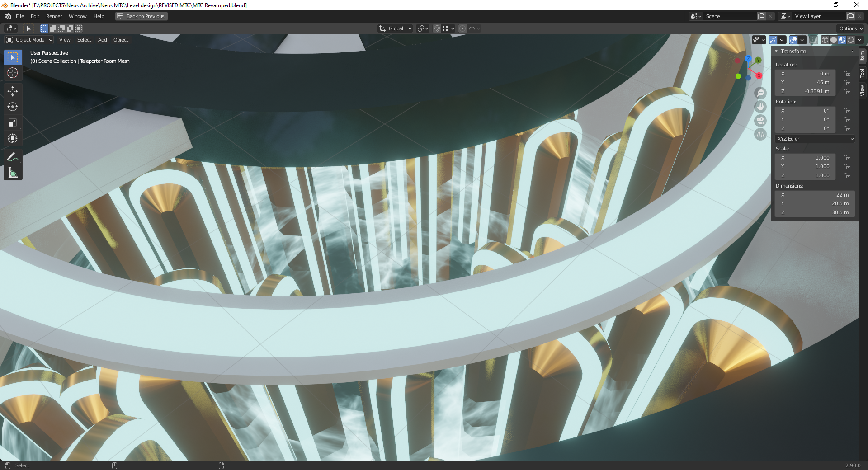Open the Options popover
This screenshot has width=868, height=470.
(851, 28)
